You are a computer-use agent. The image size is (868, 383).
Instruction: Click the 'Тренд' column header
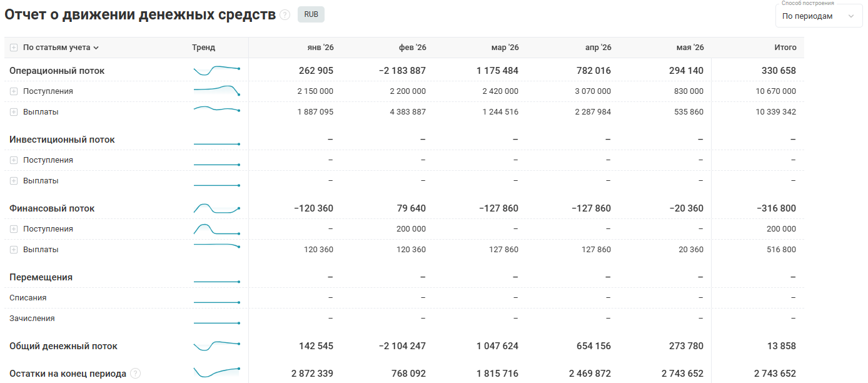coord(203,48)
